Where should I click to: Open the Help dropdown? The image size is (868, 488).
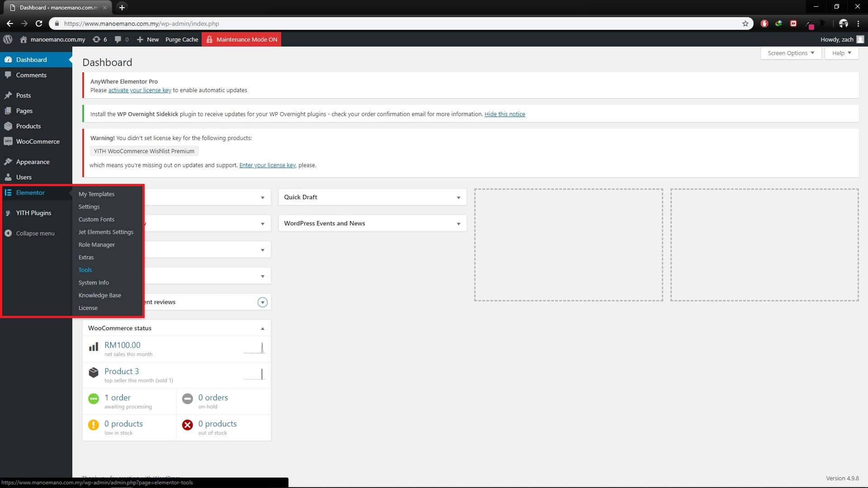point(841,53)
